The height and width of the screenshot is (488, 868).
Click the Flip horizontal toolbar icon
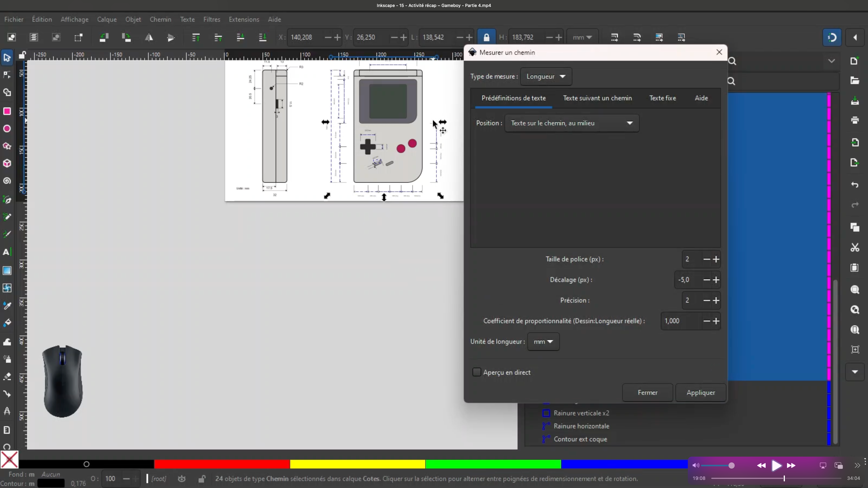(149, 37)
